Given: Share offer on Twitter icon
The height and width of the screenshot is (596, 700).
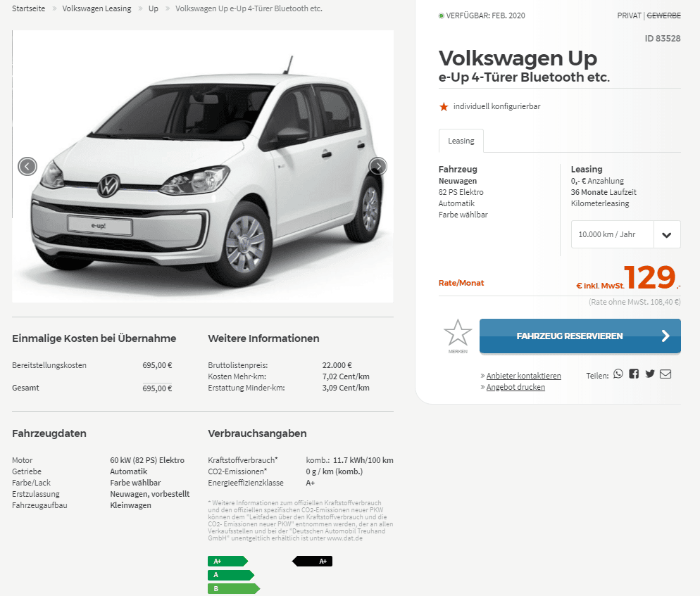Looking at the screenshot, I should tap(650, 374).
